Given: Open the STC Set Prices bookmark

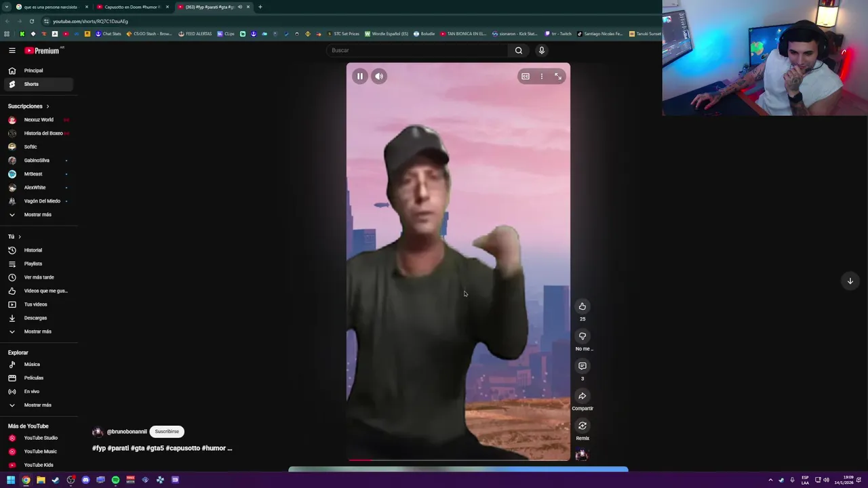Looking at the screenshot, I should coord(343,34).
